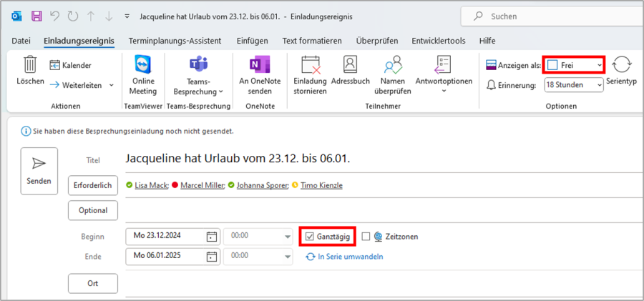Open the Erinnerung dropdown set to 18 Stunden
The height and width of the screenshot is (301, 644).
coord(574,85)
